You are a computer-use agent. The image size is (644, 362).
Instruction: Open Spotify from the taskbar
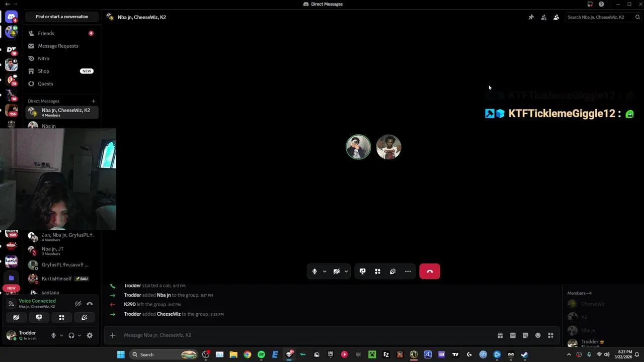pyautogui.click(x=261, y=354)
